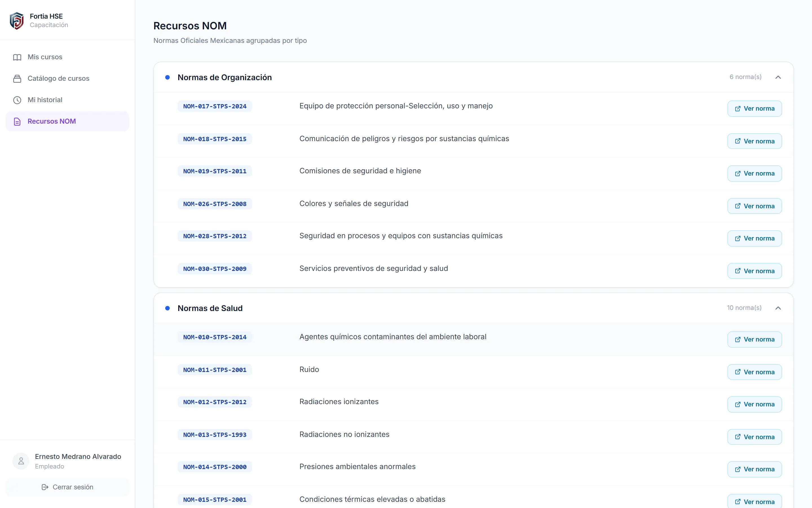Open Ver norma for Radiaciones ionizantes
Image resolution: width=812 pixels, height=508 pixels.
coord(754,404)
